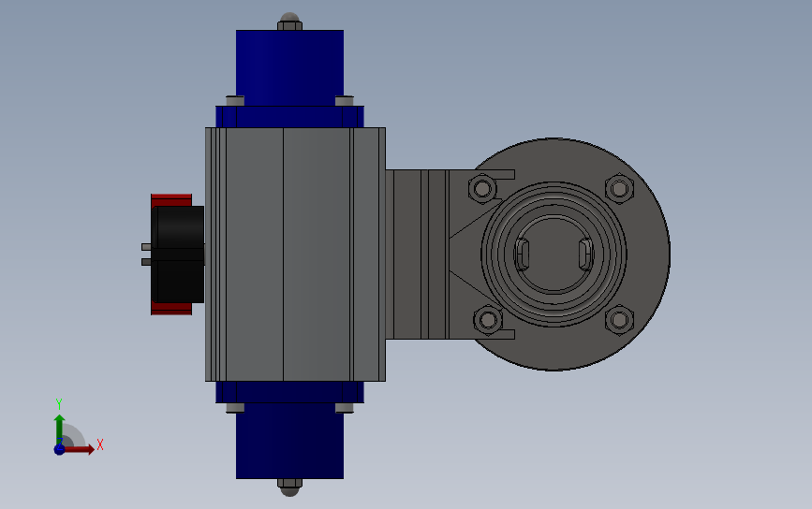Click the red indicator band at bottom
812x509 pixels.
(x=171, y=309)
